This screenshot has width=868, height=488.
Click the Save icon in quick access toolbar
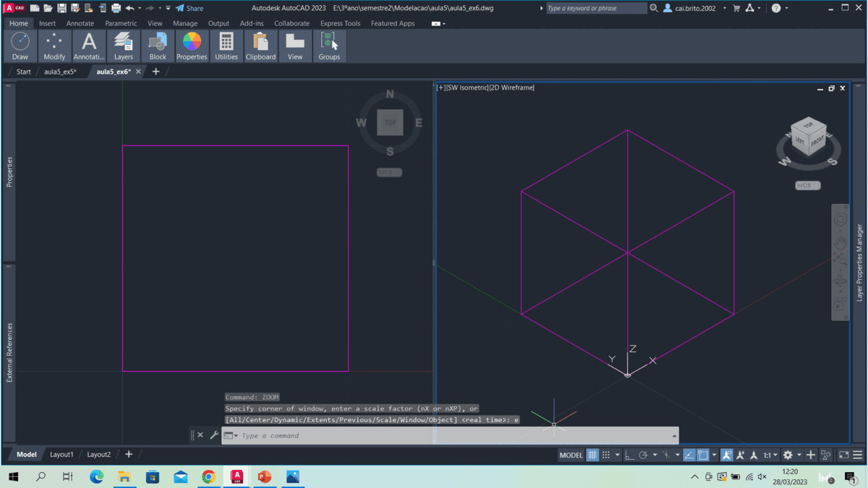(61, 9)
